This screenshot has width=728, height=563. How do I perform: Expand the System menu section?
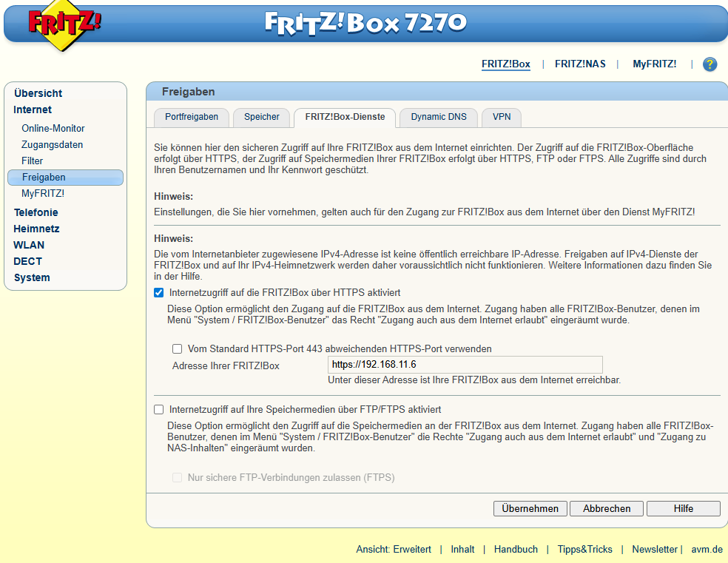click(32, 277)
